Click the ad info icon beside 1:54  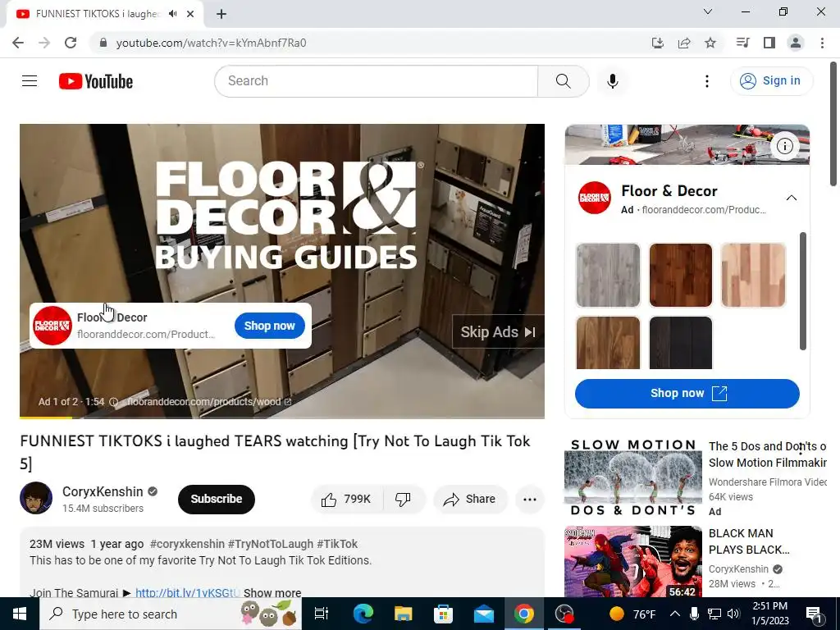pos(113,402)
